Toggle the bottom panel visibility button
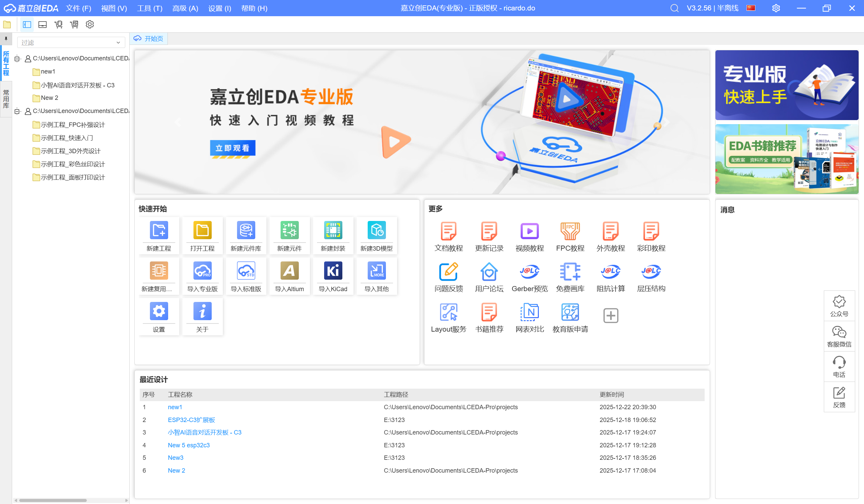Screen dimensions: 864x504 click(x=43, y=25)
